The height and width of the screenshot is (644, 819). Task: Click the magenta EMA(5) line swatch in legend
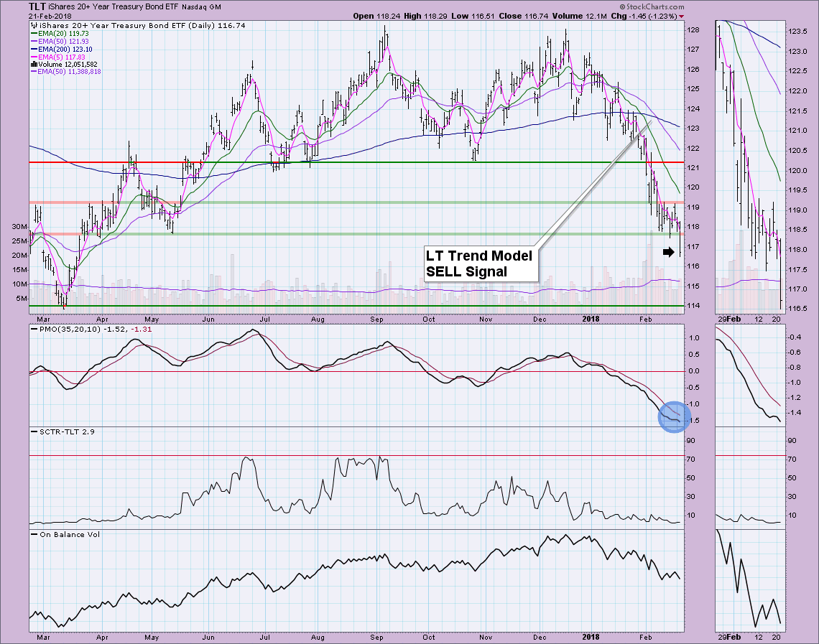click(x=34, y=57)
